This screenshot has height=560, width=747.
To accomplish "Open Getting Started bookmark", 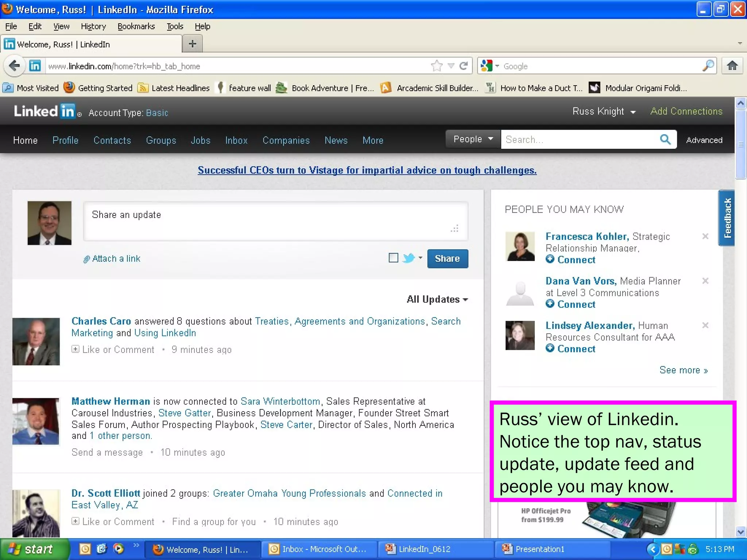I will [98, 88].
